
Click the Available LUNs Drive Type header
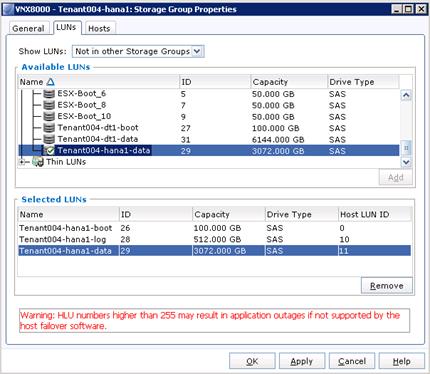(363, 82)
